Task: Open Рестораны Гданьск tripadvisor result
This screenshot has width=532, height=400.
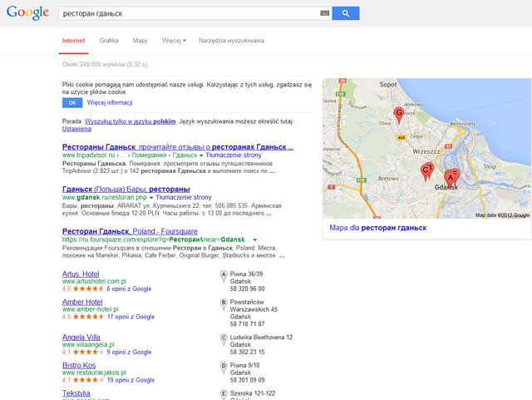Action: 178,147
